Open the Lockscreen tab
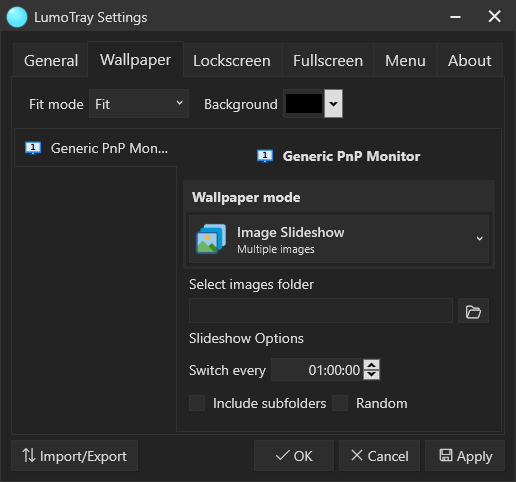Screen dimensions: 516x482 click(232, 61)
